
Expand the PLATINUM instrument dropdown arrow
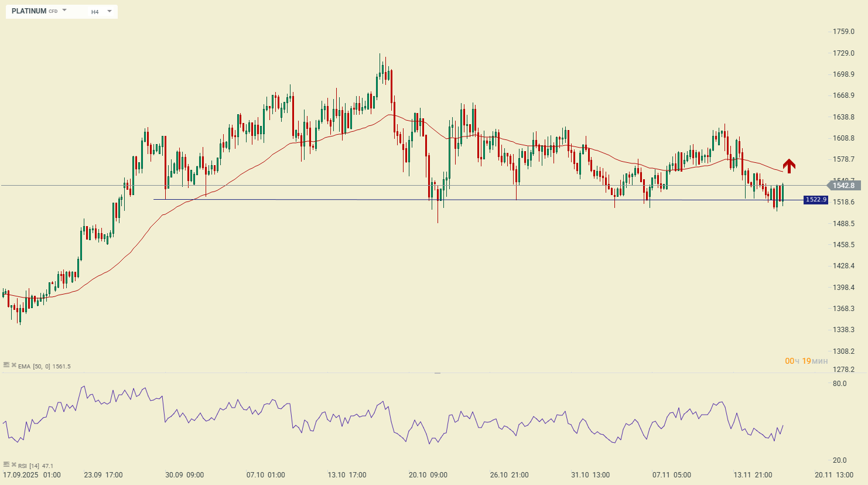(x=64, y=11)
